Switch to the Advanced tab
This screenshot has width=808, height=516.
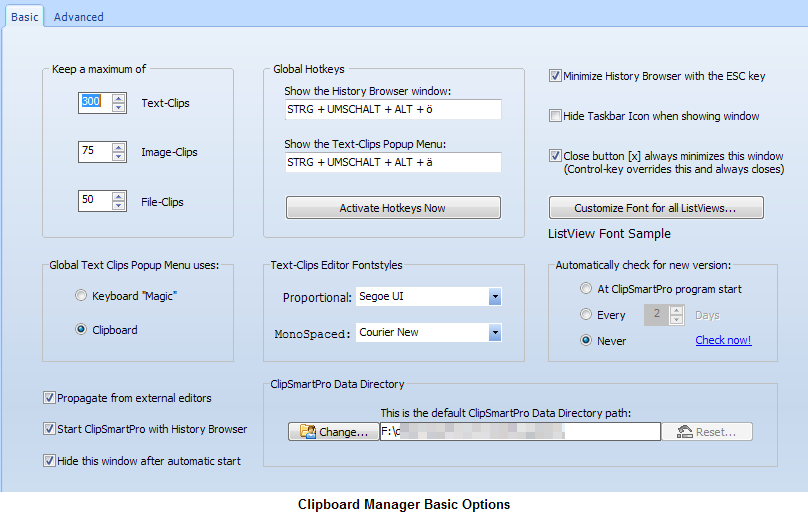click(x=78, y=17)
